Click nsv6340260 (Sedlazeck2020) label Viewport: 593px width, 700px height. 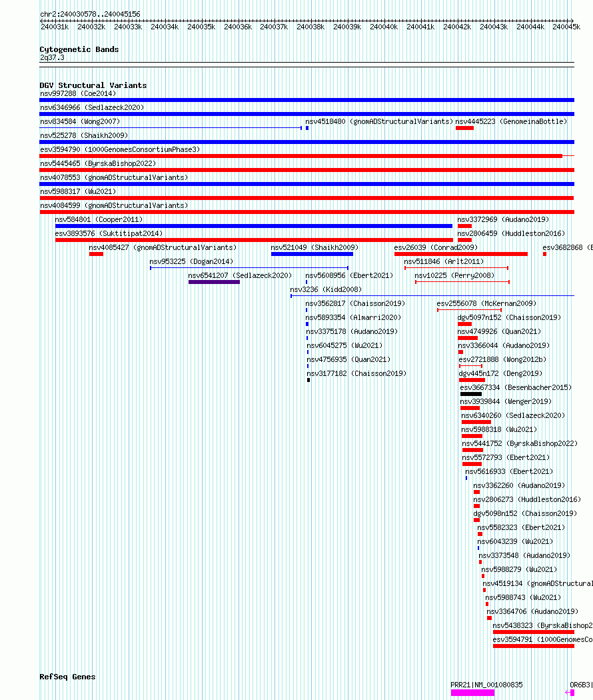512,415
